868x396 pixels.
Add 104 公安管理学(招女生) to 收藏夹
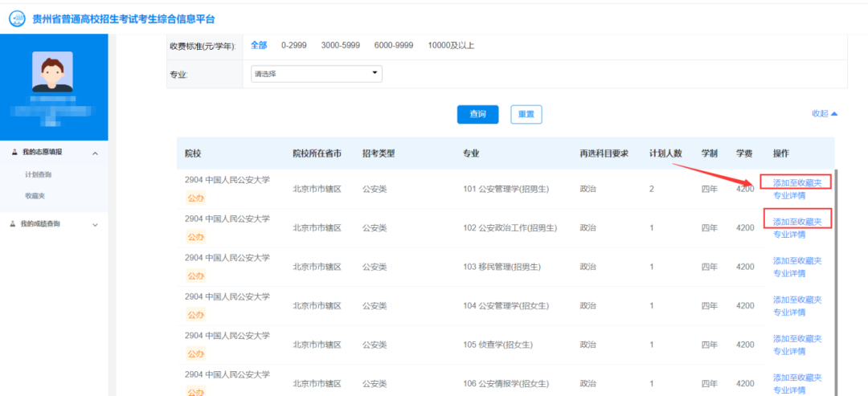coord(797,300)
